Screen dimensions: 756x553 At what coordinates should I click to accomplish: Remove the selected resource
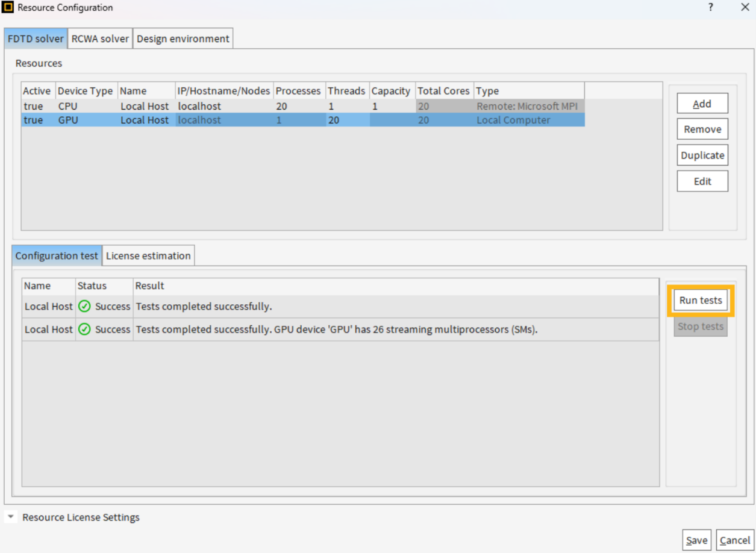click(x=702, y=129)
